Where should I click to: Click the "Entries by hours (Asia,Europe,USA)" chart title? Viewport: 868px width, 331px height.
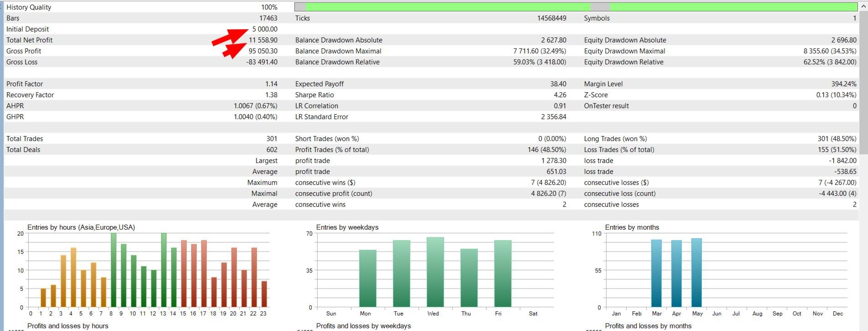click(81, 227)
